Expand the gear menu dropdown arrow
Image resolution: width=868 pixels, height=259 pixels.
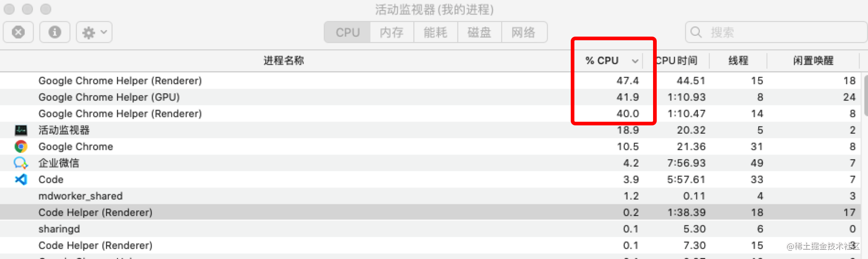point(104,32)
